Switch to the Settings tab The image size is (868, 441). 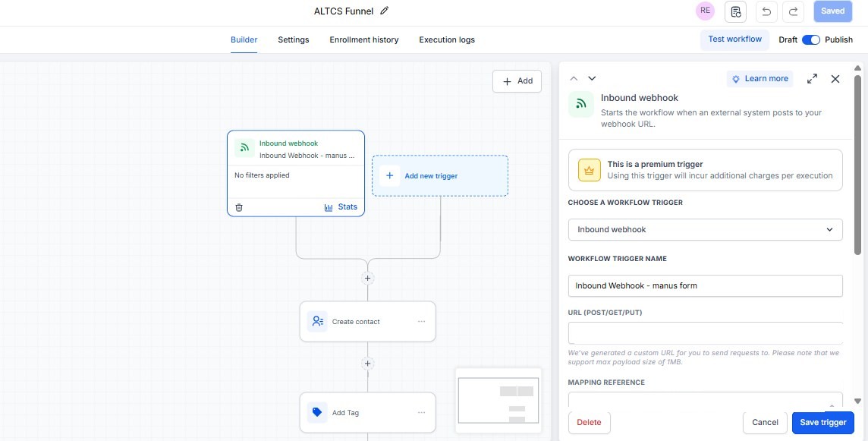(x=294, y=40)
